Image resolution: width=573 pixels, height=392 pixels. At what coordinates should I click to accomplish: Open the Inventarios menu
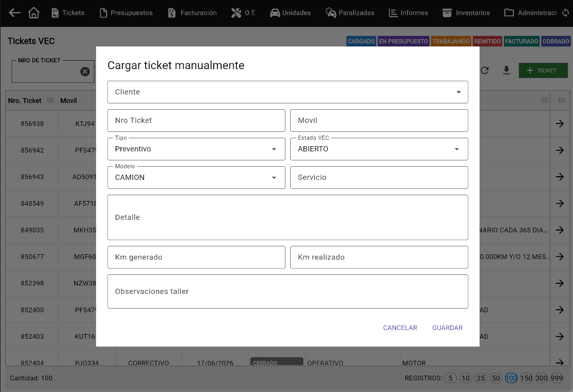click(466, 13)
